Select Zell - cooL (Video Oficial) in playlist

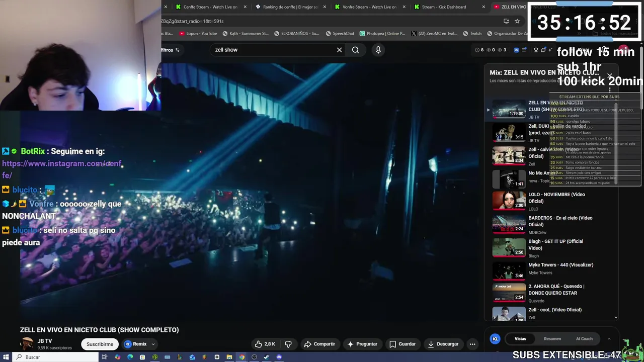click(551, 313)
